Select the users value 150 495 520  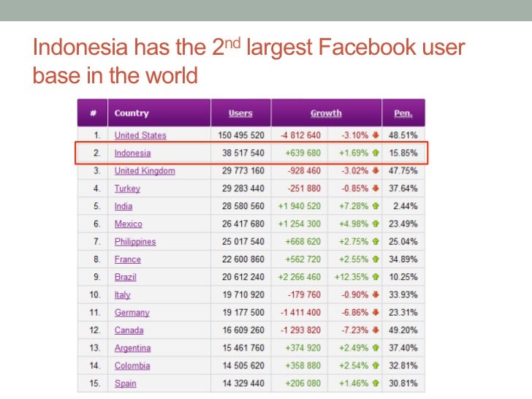241,135
